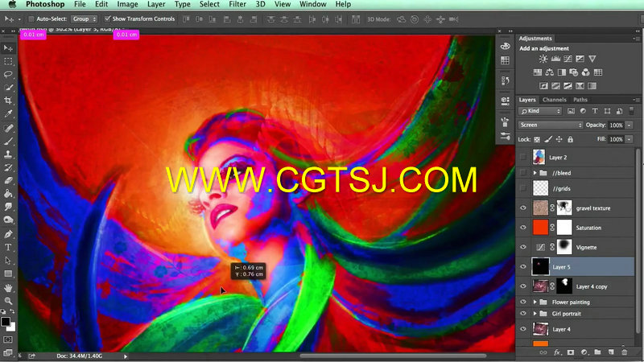The height and width of the screenshot is (362, 644).
Task: Toggle the Auto-Select checkbox
Action: pos(31,19)
